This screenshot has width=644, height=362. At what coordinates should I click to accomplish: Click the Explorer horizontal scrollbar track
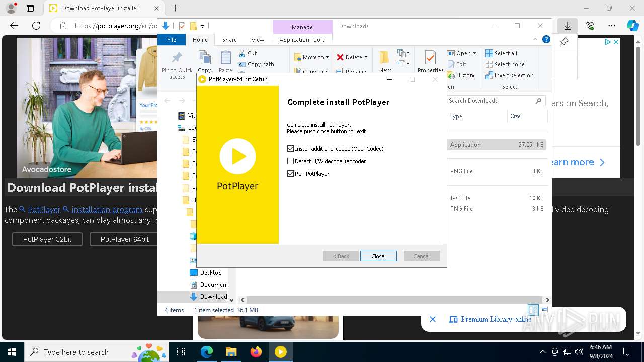395,300
